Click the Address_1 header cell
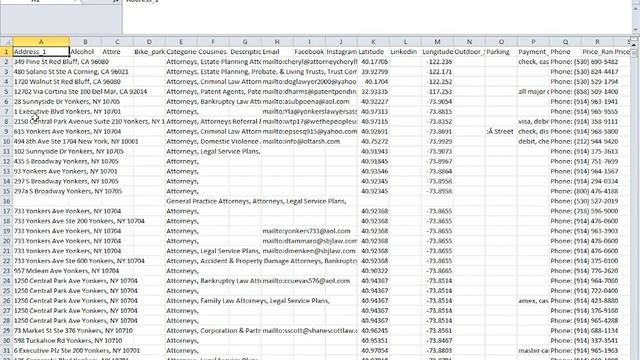Viewport: 640px width, 360px height. point(41,52)
